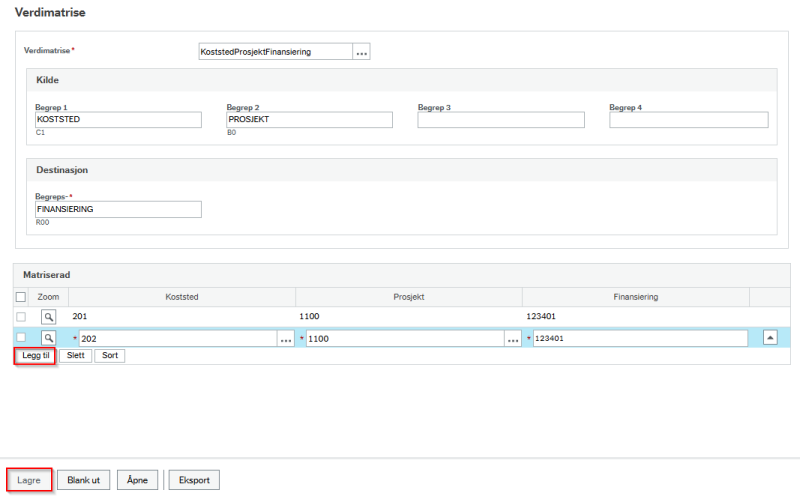Open zoom magnifier for row 202

tap(48, 338)
